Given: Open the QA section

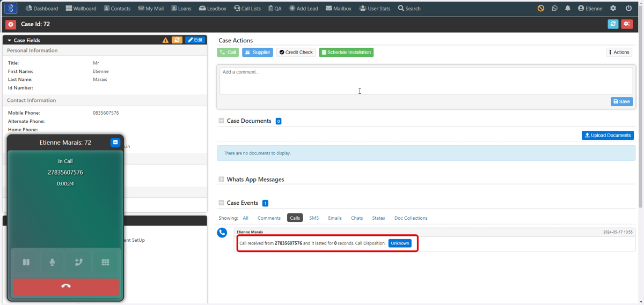Looking at the screenshot, I should pos(275,9).
